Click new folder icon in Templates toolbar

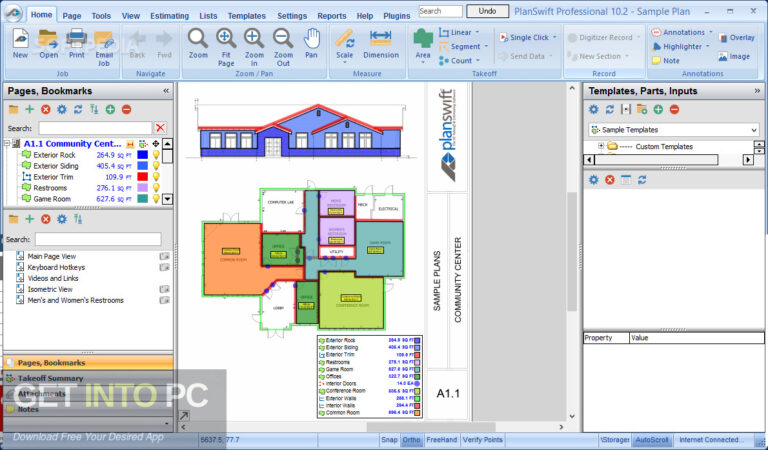(642, 109)
